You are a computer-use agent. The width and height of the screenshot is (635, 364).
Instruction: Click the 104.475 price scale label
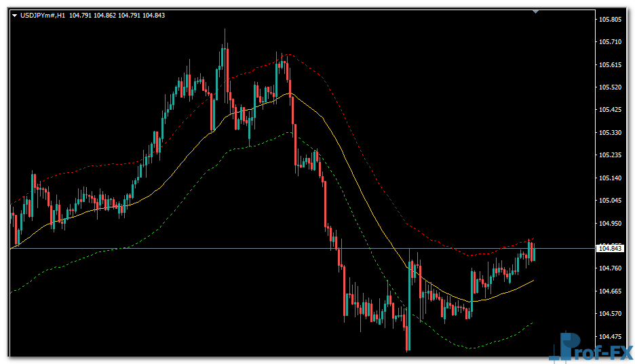[x=611, y=336]
